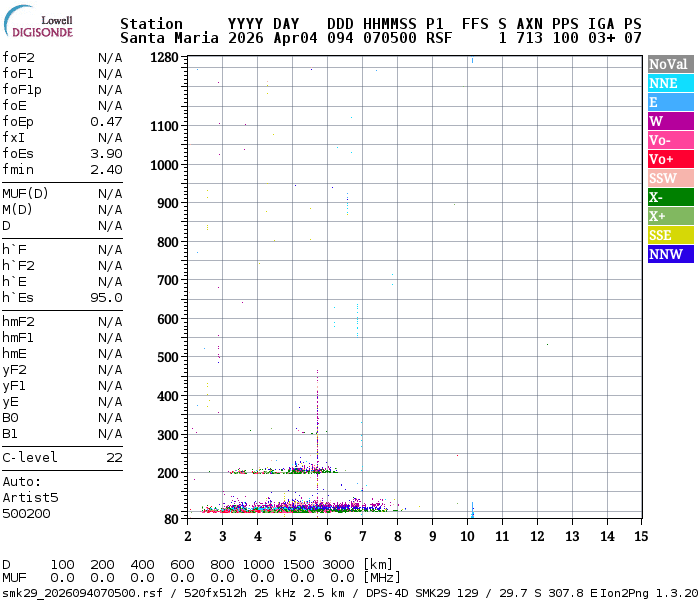Select the fmin value 2.40
The height and width of the screenshot is (600, 700).
[x=106, y=169]
